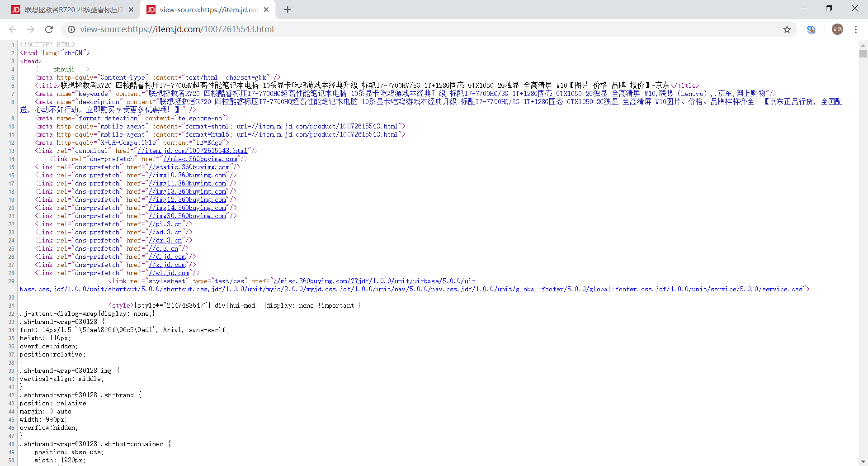
Task: Follow the //c.3.cn link
Action: pos(164,248)
